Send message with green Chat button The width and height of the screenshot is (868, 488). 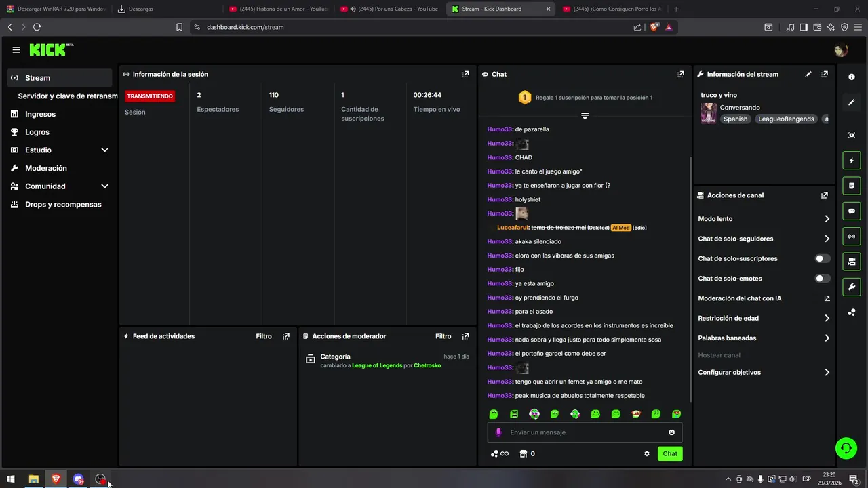tap(670, 454)
